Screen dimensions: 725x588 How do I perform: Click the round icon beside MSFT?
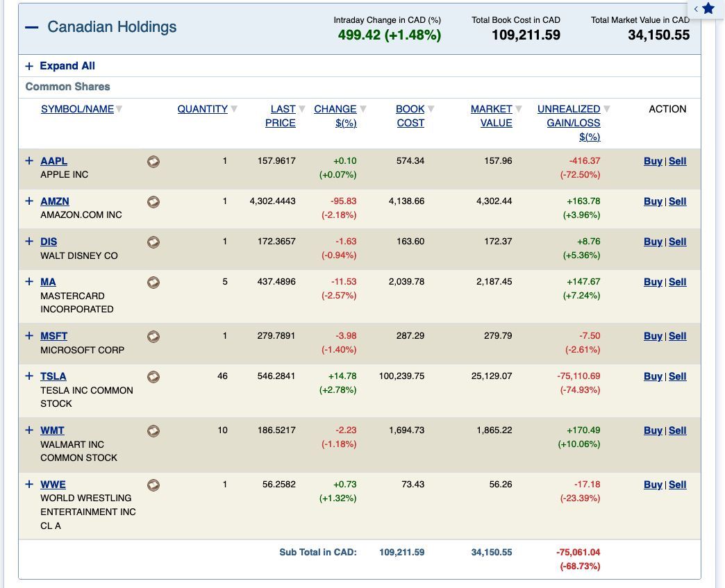pos(153,337)
